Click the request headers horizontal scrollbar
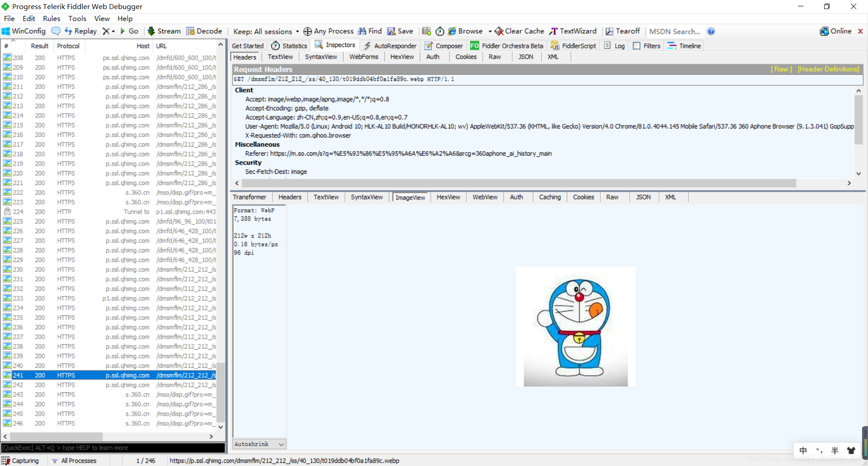Viewport: 868px width, 466px height. [x=519, y=183]
